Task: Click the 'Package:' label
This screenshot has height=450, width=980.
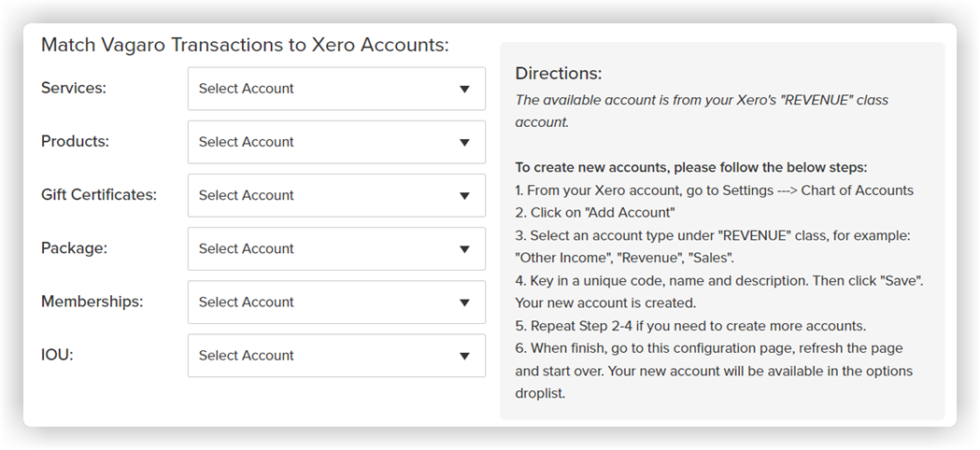Action: tap(75, 248)
